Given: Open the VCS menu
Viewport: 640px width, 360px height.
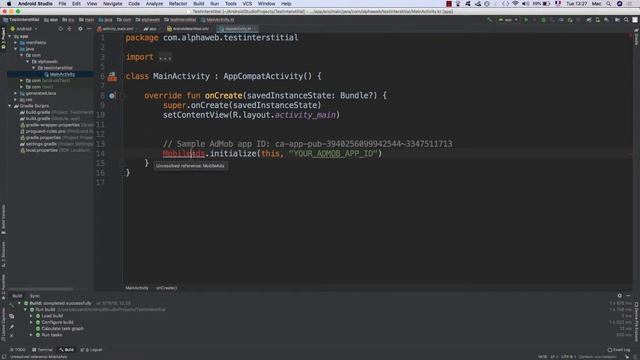Looking at the screenshot, I should tap(247, 4).
